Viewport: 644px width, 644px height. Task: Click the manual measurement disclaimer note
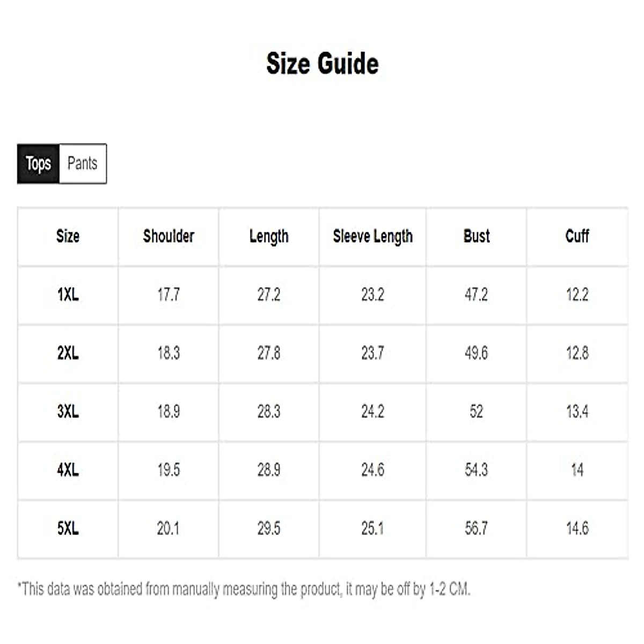244,589
